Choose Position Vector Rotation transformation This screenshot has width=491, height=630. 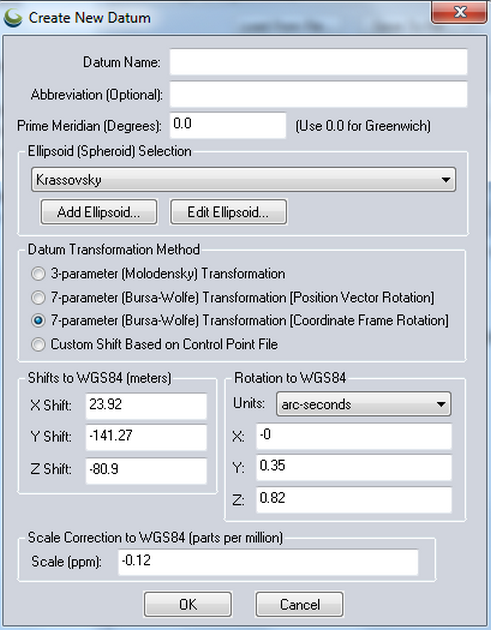tap(38, 298)
